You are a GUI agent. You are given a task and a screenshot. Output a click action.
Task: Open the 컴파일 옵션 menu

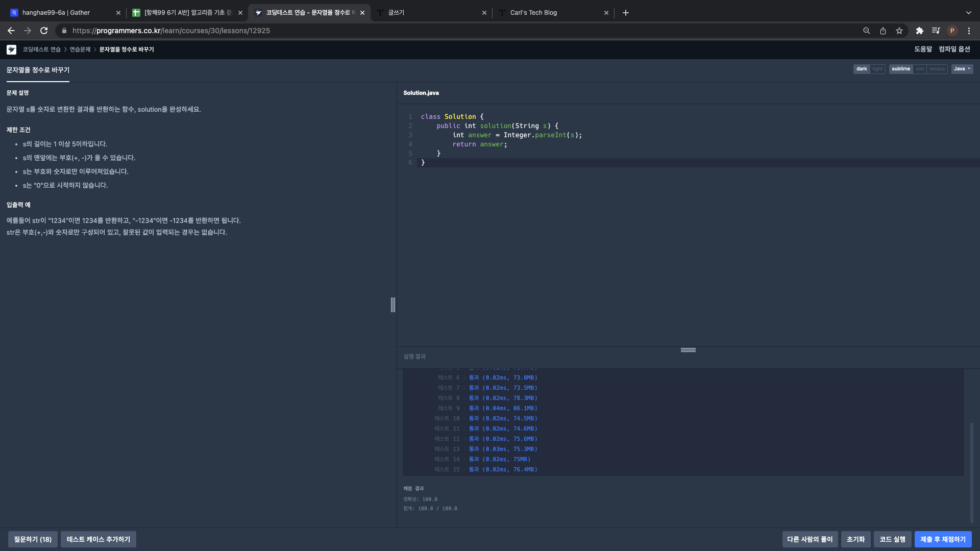pos(954,49)
